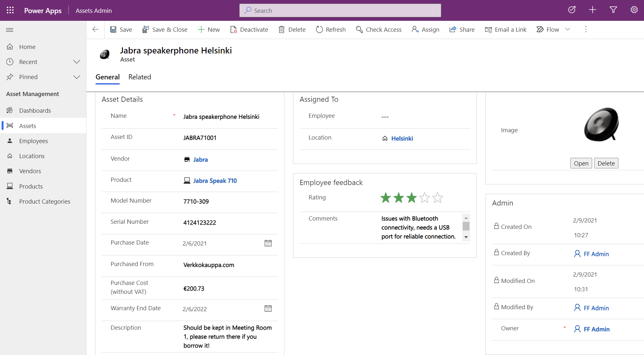
Task: Set rating to one star
Action: [386, 198]
